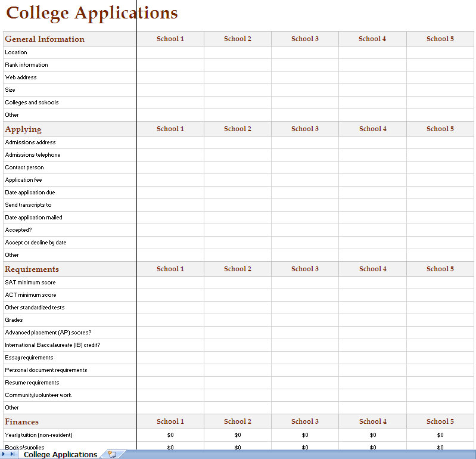476x459 pixels.
Task: Select the Books/supplies row label
Action: (x=24, y=447)
